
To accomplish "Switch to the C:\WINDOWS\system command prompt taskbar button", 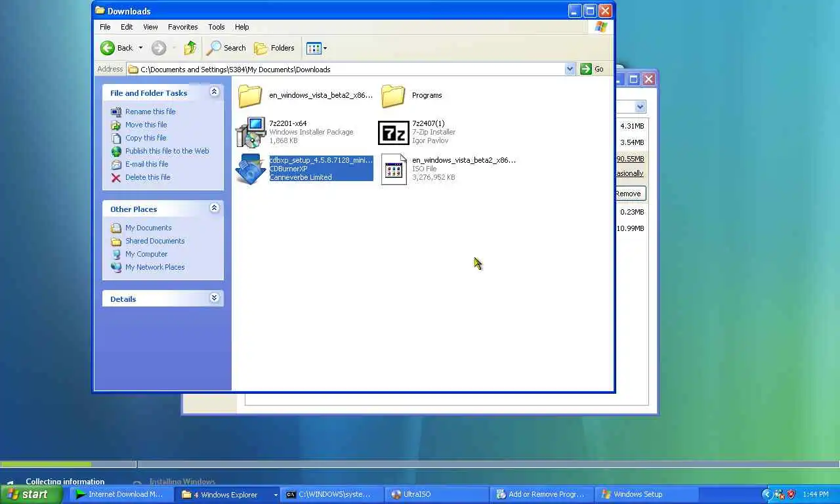I will point(333,494).
